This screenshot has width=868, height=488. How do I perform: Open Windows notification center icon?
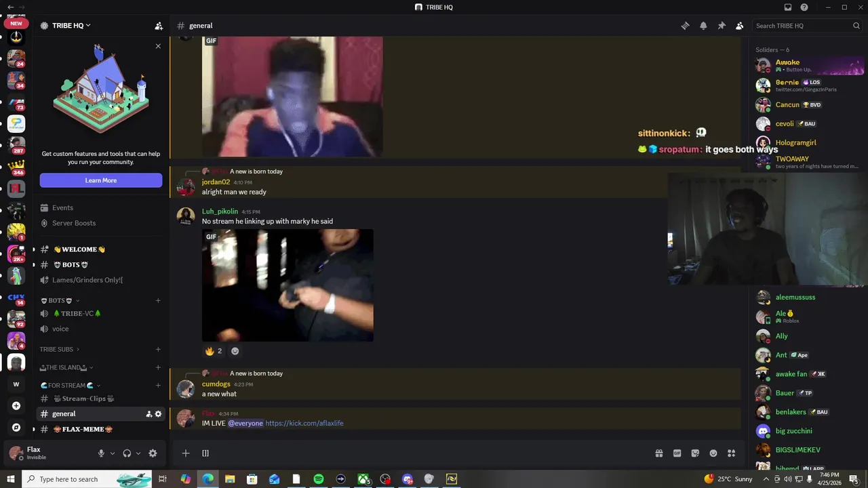pos(853,479)
